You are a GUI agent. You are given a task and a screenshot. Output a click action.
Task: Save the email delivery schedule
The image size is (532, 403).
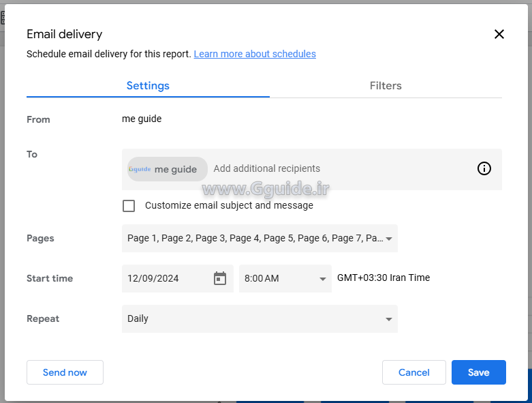(x=478, y=372)
